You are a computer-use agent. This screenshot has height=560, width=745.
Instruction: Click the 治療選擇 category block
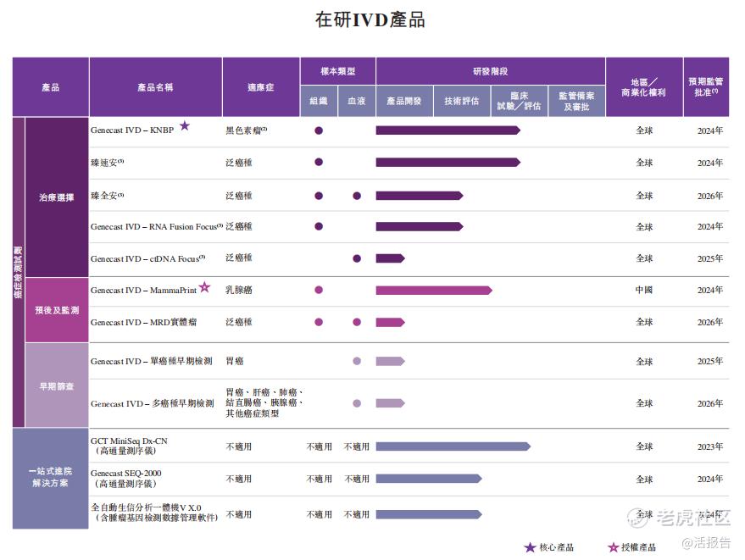point(57,197)
